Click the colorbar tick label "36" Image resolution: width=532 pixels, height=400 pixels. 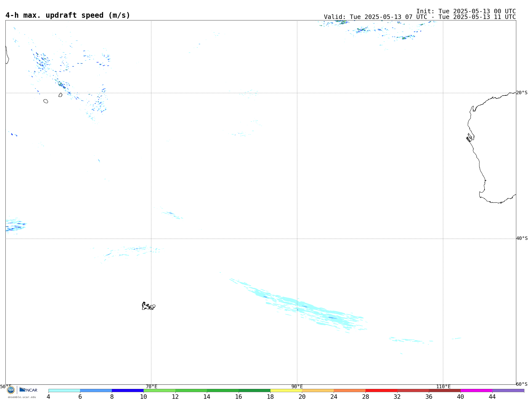[x=429, y=397]
